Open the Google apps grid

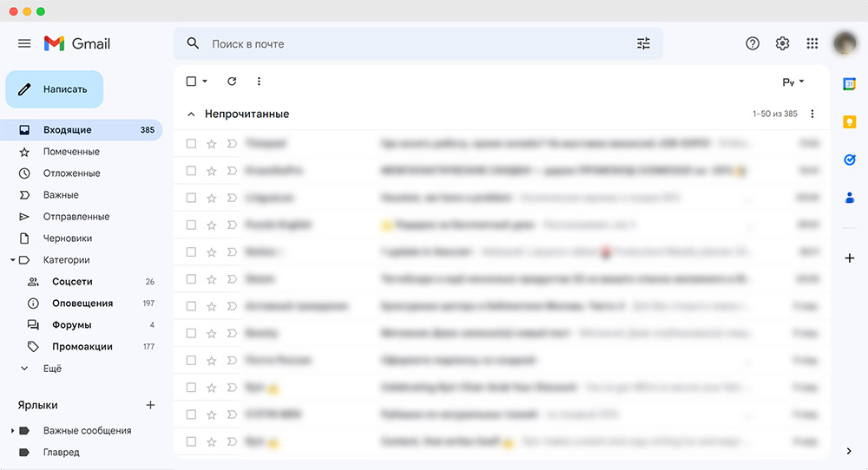coord(812,43)
